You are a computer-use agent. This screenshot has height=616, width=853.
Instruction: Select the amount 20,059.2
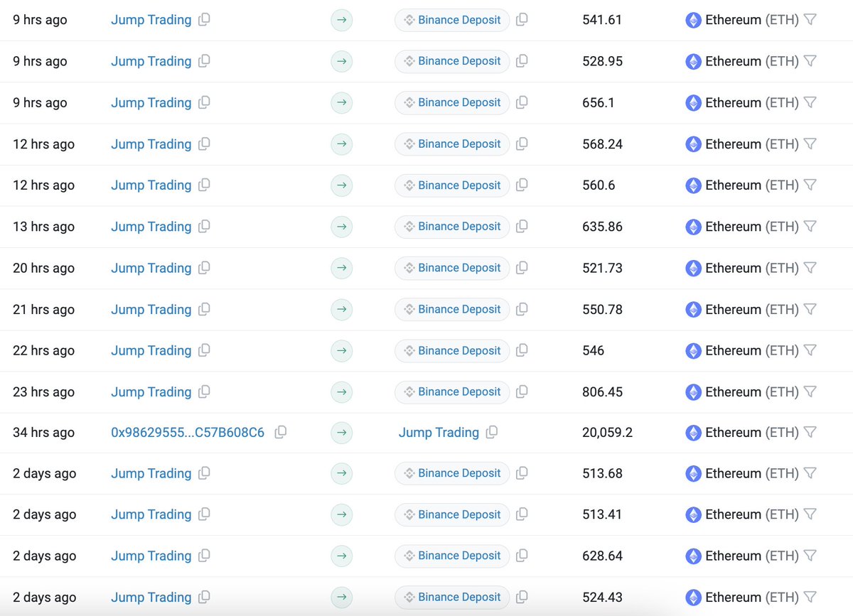(x=607, y=432)
